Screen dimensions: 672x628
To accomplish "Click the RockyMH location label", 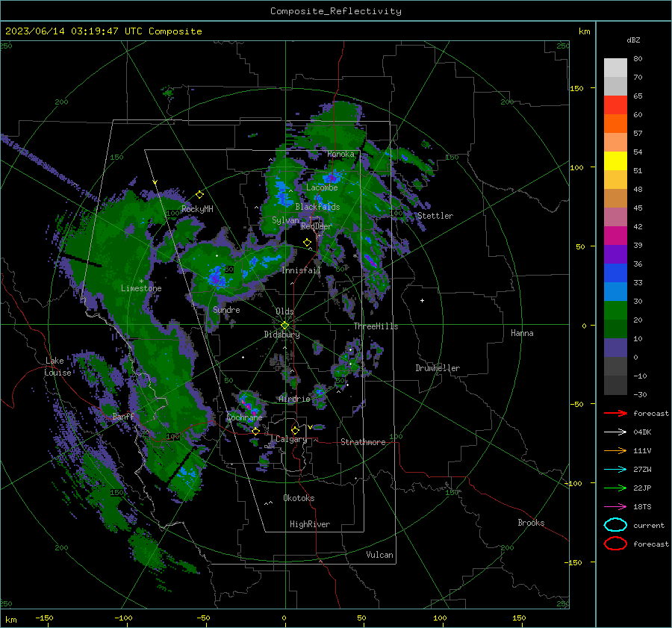I will click(x=197, y=209).
